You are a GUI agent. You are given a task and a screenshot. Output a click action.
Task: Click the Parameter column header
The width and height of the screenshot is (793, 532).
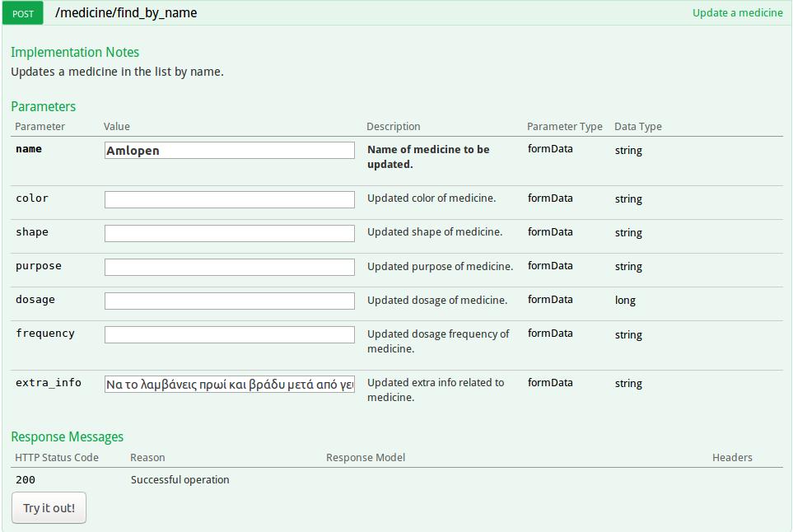pyautogui.click(x=40, y=127)
